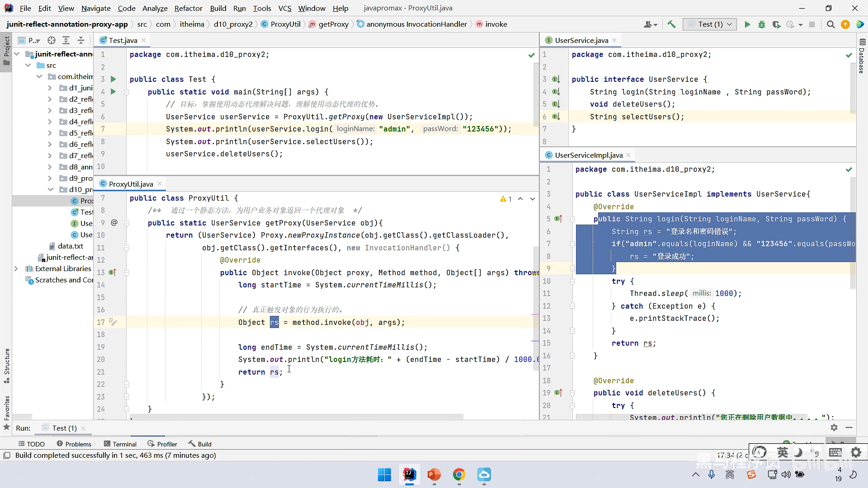Image resolution: width=868 pixels, height=488 pixels.
Task: Expand the d9 package folder in tree
Action: (50, 178)
